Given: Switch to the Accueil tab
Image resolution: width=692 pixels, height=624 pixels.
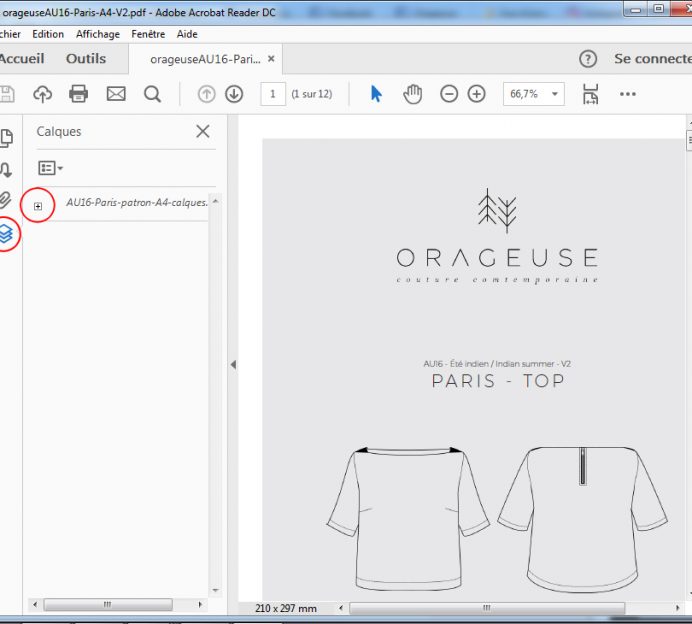Looking at the screenshot, I should pos(21,59).
